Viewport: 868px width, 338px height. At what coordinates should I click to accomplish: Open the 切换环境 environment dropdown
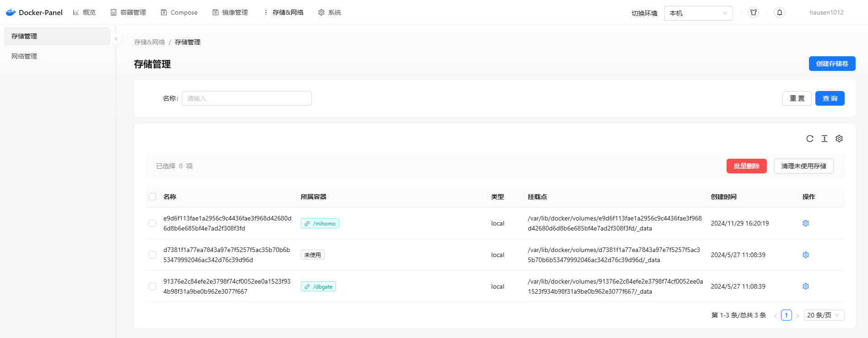[x=698, y=13]
